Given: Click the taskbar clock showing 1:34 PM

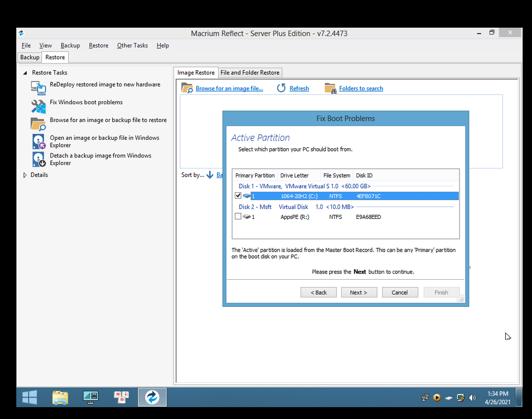Looking at the screenshot, I should coord(498,398).
